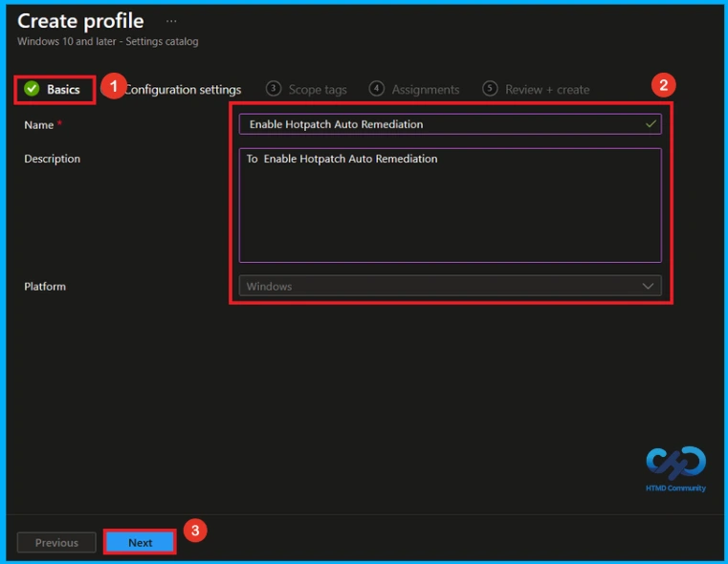Click the Platform label
Viewport: 728px width, 564px height.
45,286
